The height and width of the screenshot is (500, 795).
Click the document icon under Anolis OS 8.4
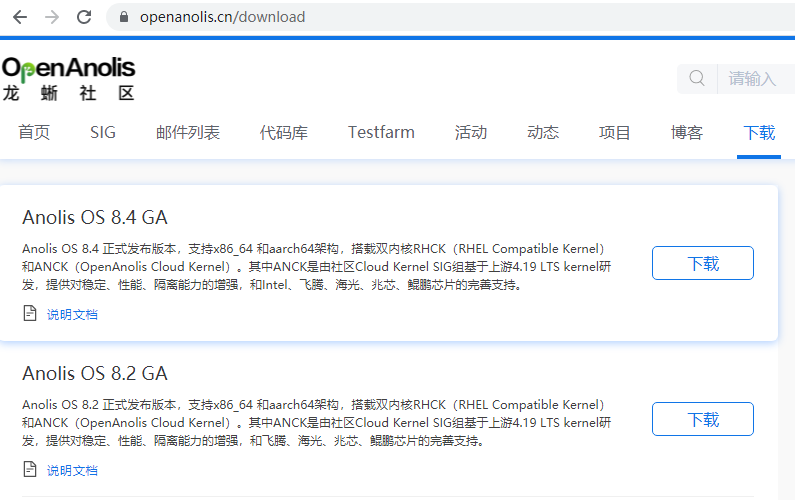point(30,313)
